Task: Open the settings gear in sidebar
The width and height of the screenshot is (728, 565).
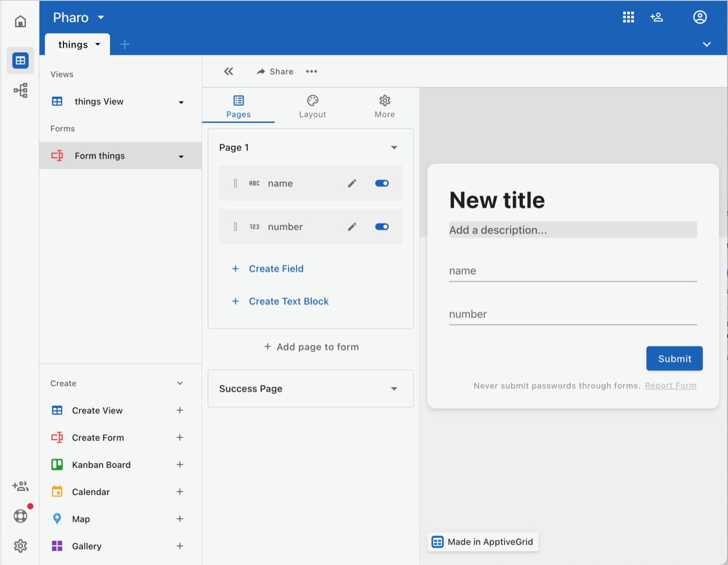Action: 21,546
